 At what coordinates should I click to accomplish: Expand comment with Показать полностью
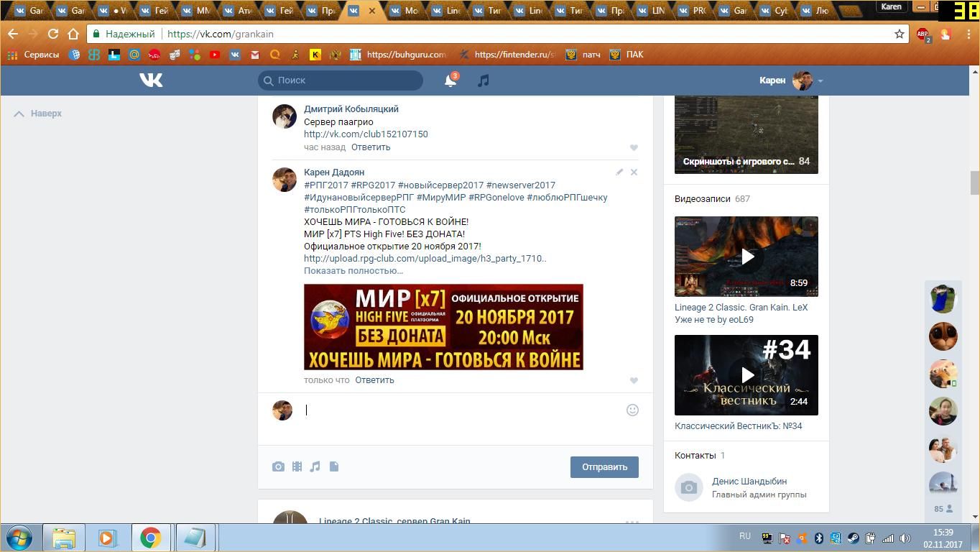[353, 271]
